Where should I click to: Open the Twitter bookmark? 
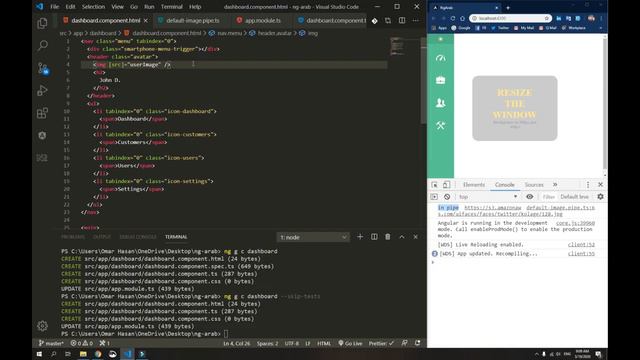point(500,28)
